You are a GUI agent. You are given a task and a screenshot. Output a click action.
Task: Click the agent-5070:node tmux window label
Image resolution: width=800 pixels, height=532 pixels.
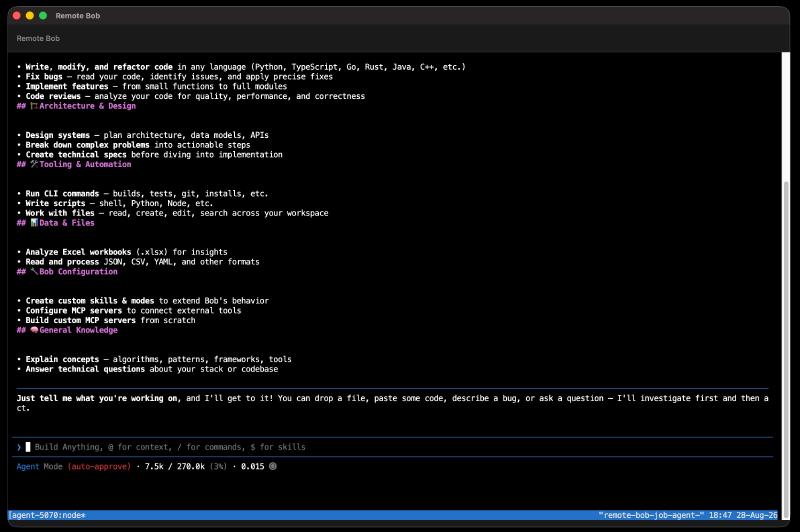click(x=47, y=515)
